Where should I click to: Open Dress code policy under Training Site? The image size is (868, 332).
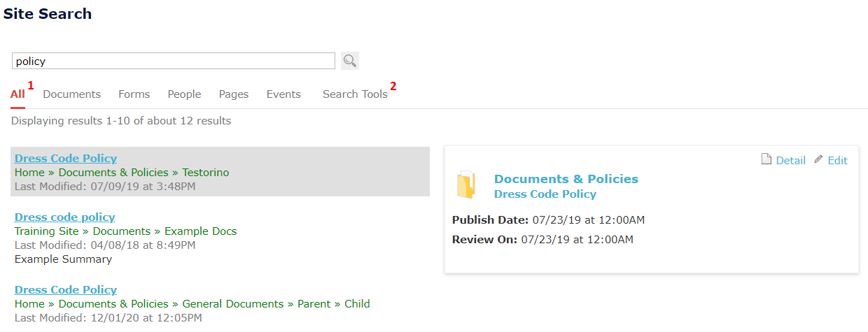click(x=65, y=217)
